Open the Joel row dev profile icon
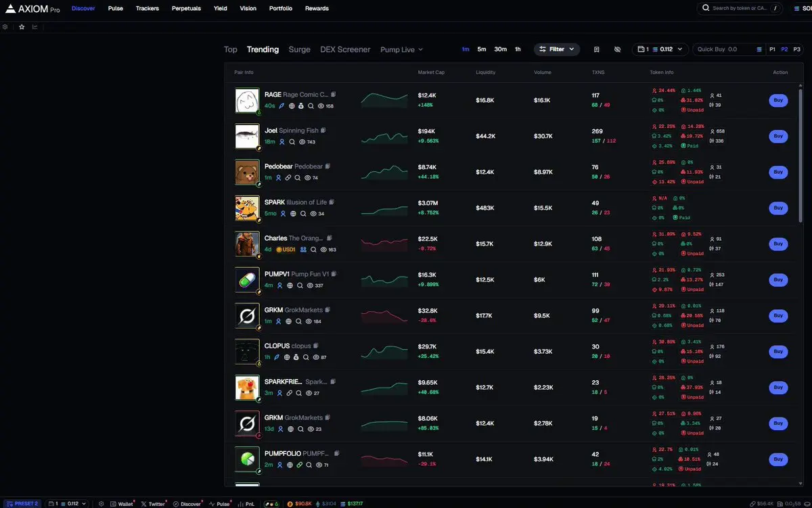 click(282, 142)
